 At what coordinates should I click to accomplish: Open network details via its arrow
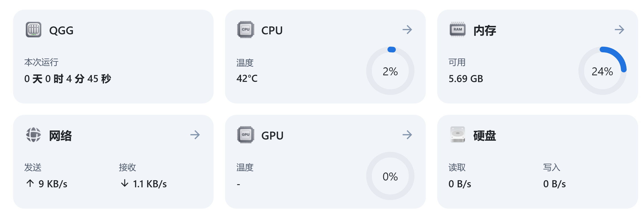(195, 135)
